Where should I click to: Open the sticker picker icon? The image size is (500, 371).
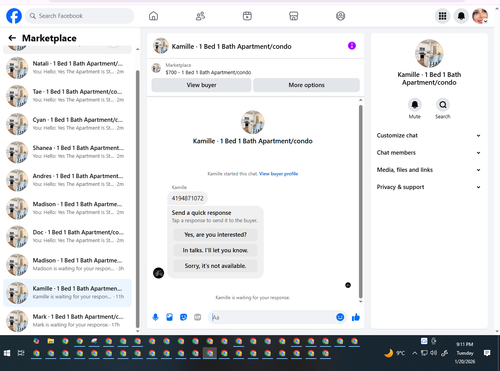[183, 317]
